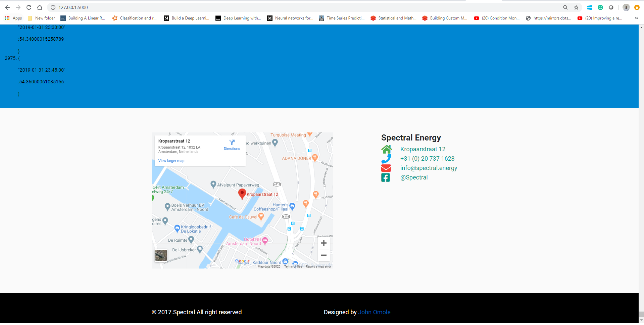644x325 pixels.
Task: Click the green Grammarly extension icon
Action: coord(600,7)
